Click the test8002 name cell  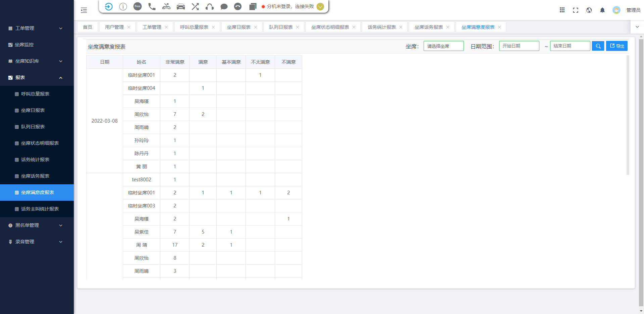[142, 180]
